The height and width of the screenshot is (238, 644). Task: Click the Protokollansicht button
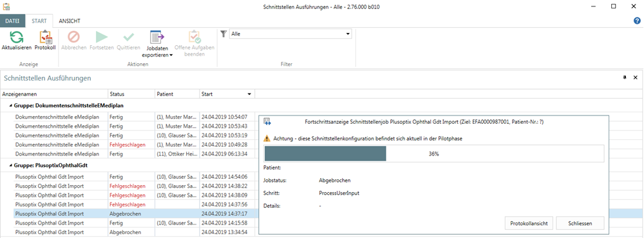pos(529,223)
